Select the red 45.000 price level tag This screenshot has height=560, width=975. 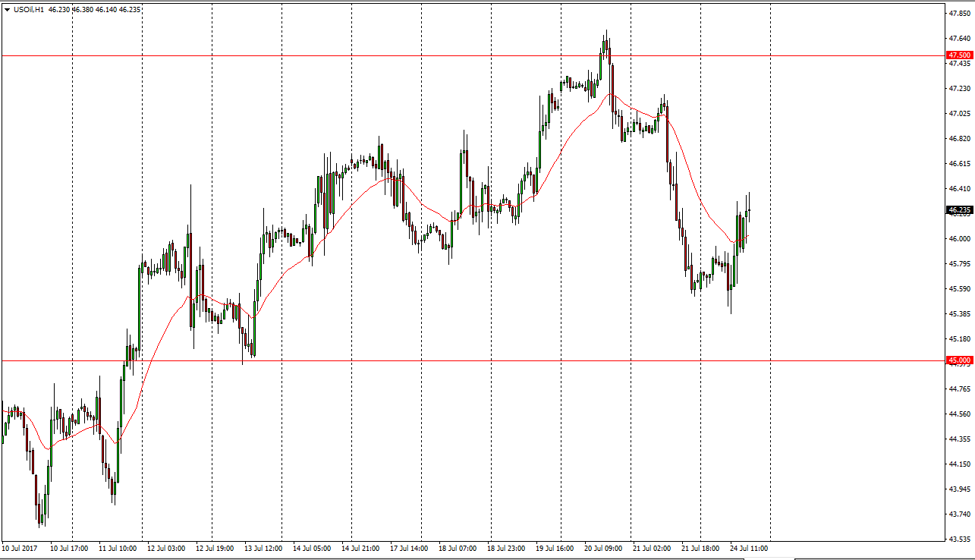(x=959, y=360)
